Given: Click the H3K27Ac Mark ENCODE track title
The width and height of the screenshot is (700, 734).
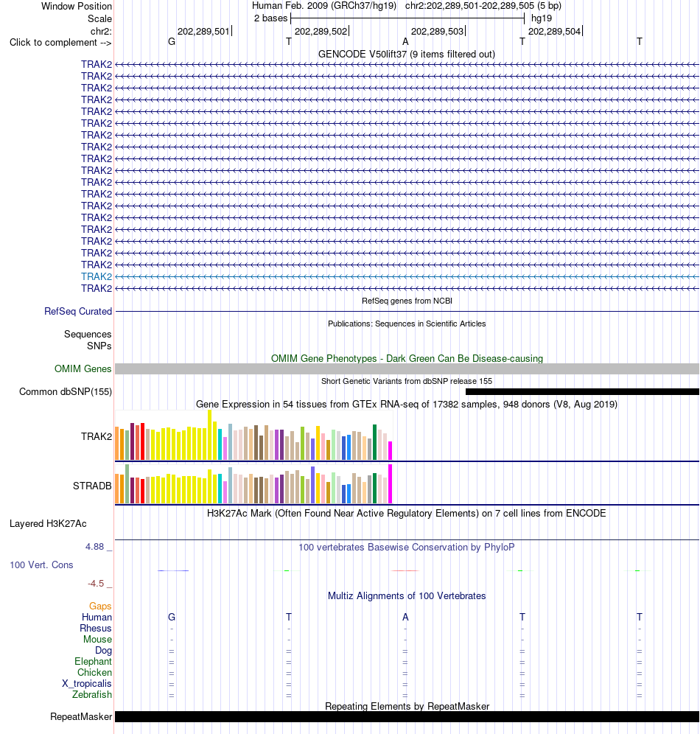Looking at the screenshot, I should point(406,513).
